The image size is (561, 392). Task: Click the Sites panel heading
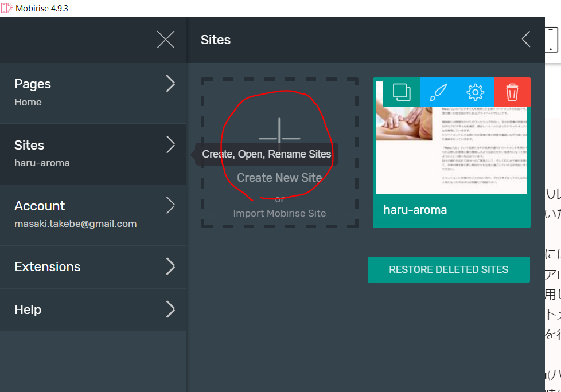215,40
